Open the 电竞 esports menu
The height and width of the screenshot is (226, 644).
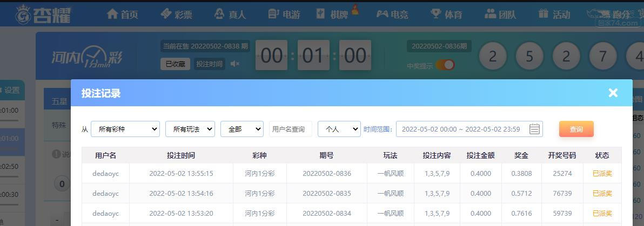[x=392, y=15]
